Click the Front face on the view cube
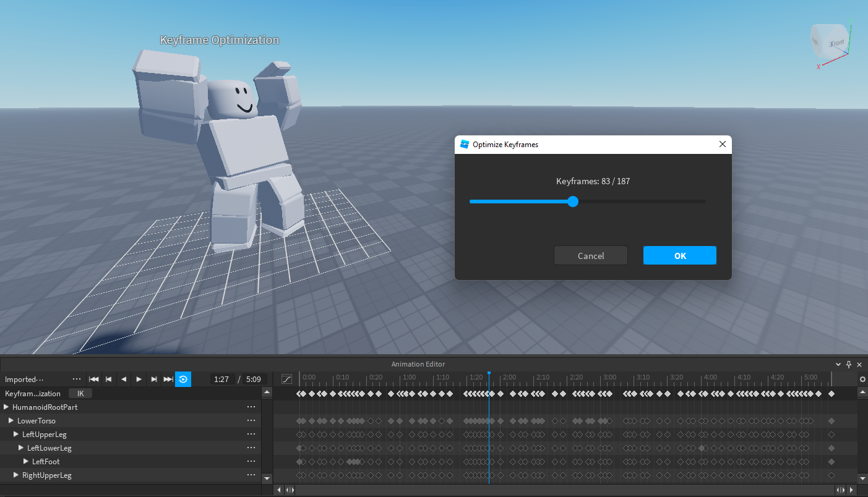Screen dimensions: 868x497 [x=836, y=43]
